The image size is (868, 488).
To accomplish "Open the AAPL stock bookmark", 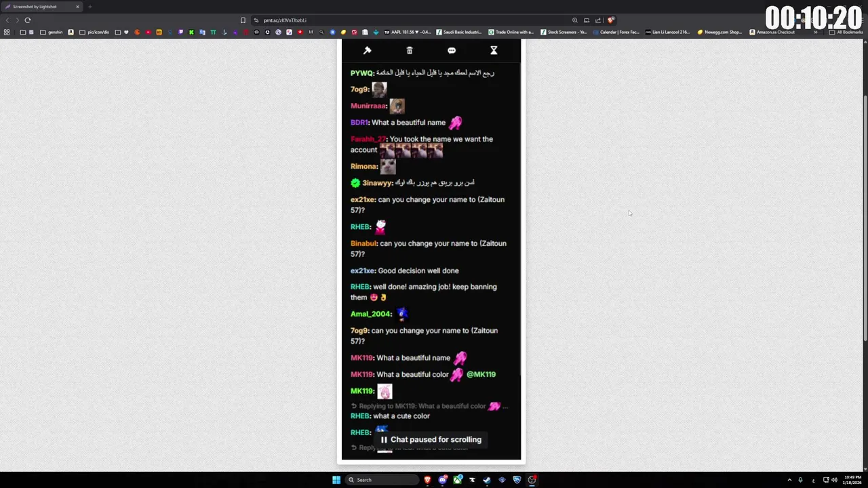I will tap(408, 32).
